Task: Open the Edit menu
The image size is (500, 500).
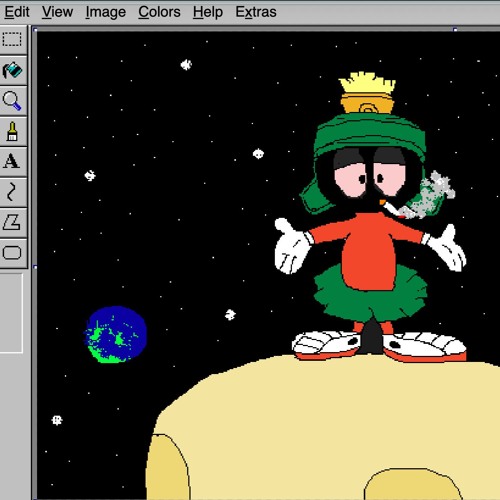Action: coord(17,12)
